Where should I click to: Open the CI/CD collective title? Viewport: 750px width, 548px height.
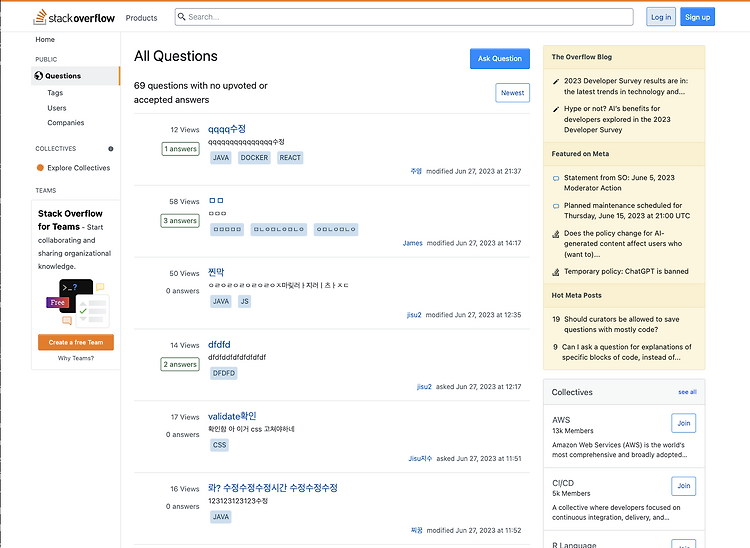(563, 483)
